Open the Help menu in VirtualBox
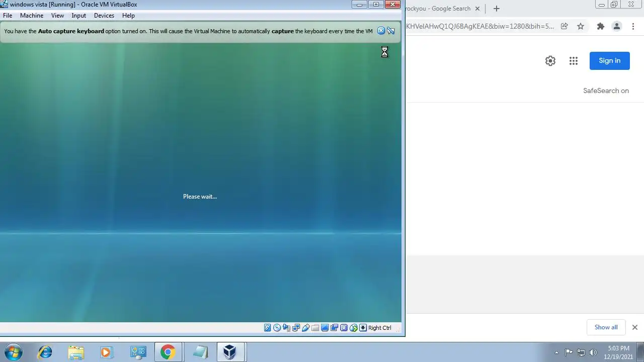 pyautogui.click(x=128, y=16)
